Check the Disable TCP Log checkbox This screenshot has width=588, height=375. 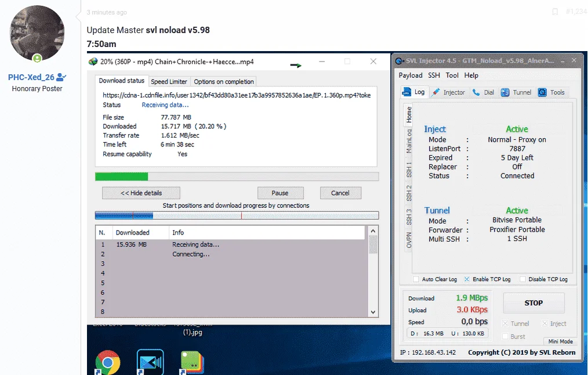point(522,279)
